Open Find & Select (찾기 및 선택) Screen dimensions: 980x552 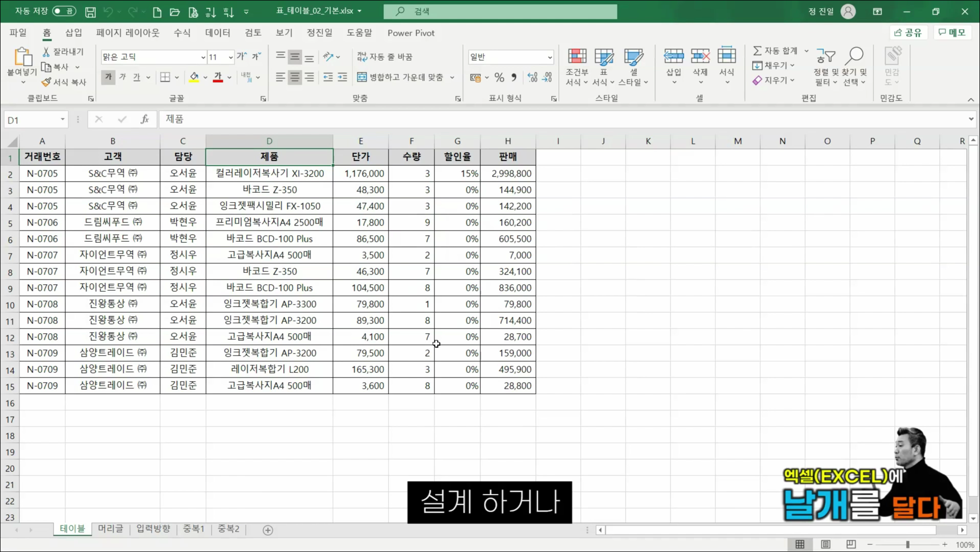[855, 66]
